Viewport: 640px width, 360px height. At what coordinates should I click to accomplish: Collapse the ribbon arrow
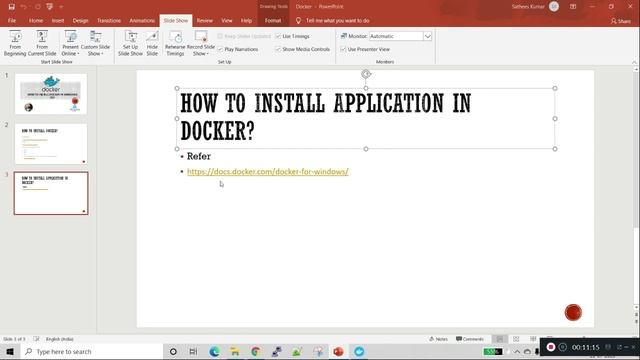(634, 62)
